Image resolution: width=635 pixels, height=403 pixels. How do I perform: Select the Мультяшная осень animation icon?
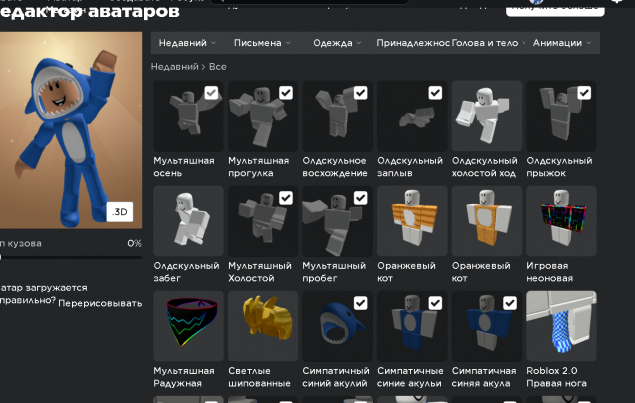coord(188,116)
